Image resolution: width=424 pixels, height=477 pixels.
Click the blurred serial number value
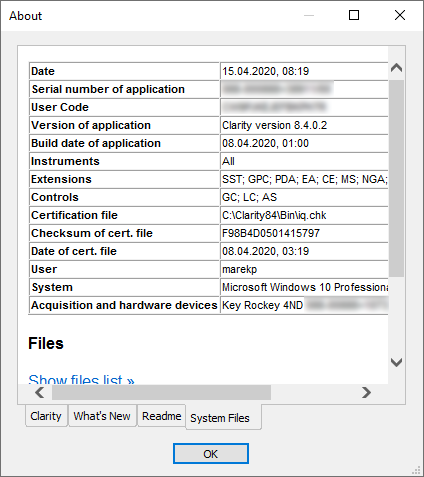[277, 89]
